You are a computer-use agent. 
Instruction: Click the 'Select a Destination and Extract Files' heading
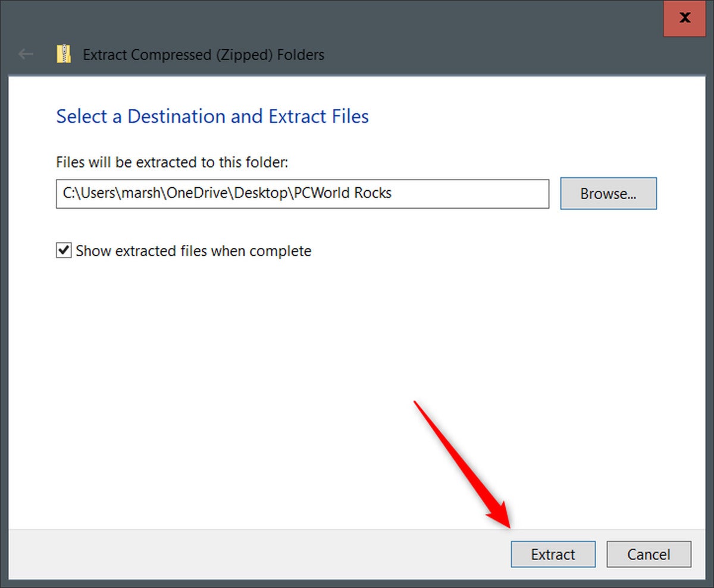coord(212,116)
